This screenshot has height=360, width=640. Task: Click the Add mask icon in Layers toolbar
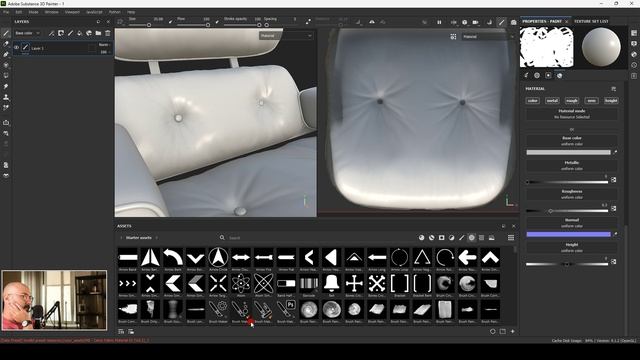pyautogui.click(x=61, y=33)
